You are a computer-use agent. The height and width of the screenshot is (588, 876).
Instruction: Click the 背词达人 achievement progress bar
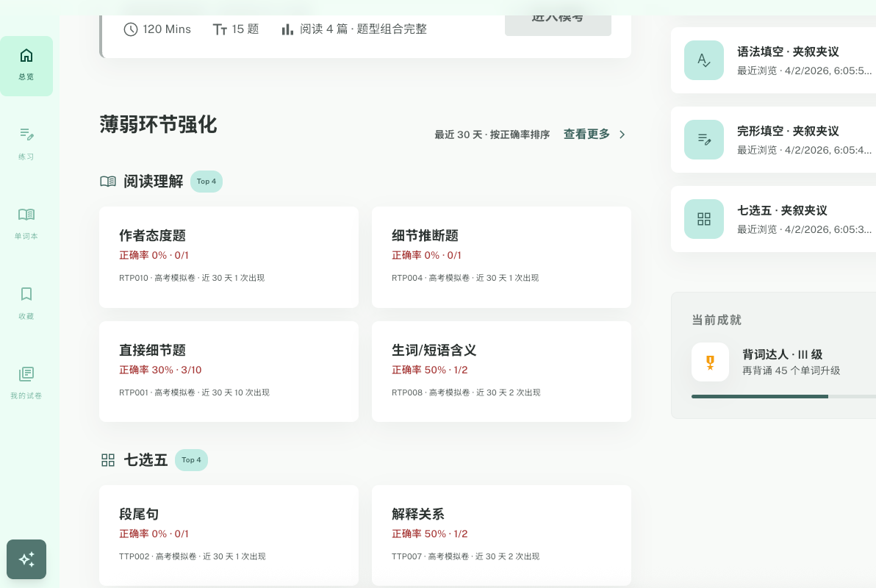[783, 396]
